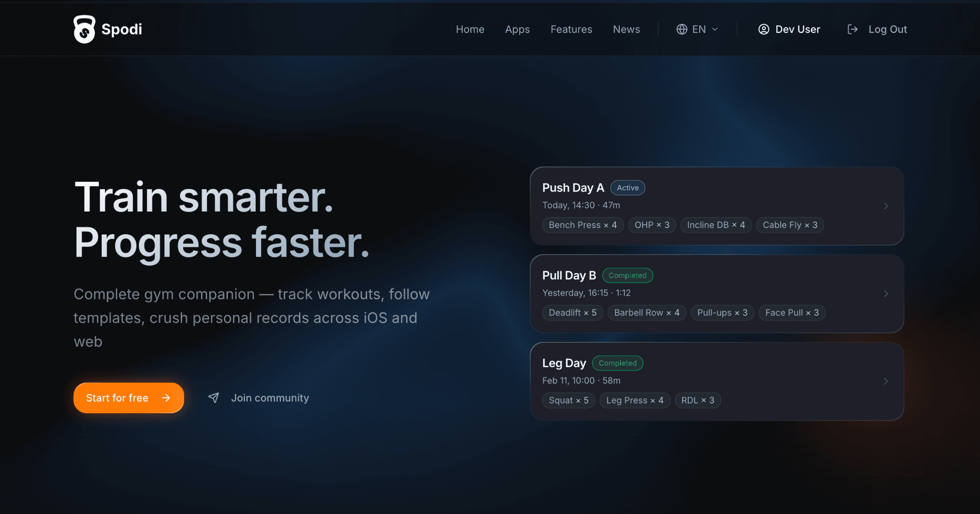
Task: Expand the Pull Day B workout card
Action: click(886, 293)
